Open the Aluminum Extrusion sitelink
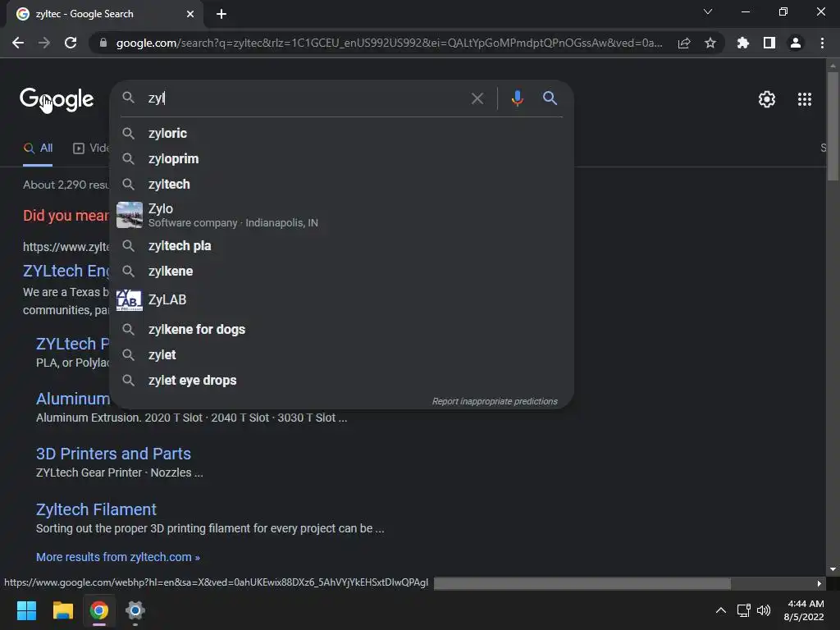This screenshot has height=630, width=840. 73,399
